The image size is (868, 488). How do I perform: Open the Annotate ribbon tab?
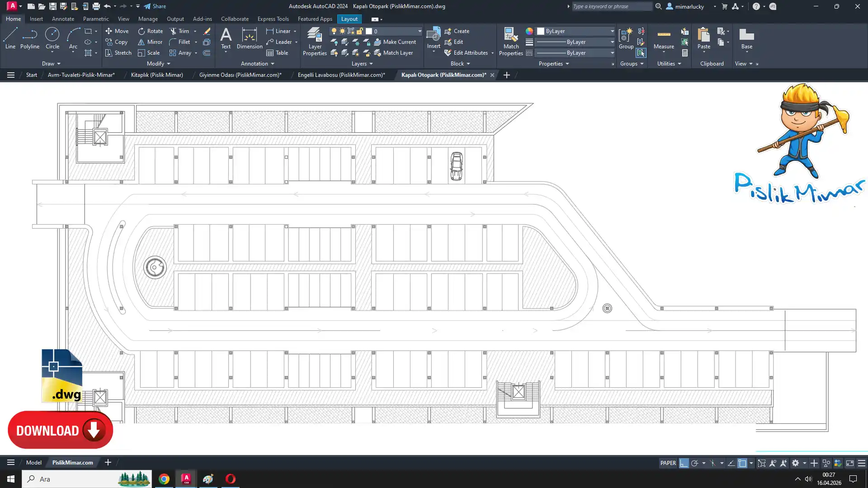(63, 19)
